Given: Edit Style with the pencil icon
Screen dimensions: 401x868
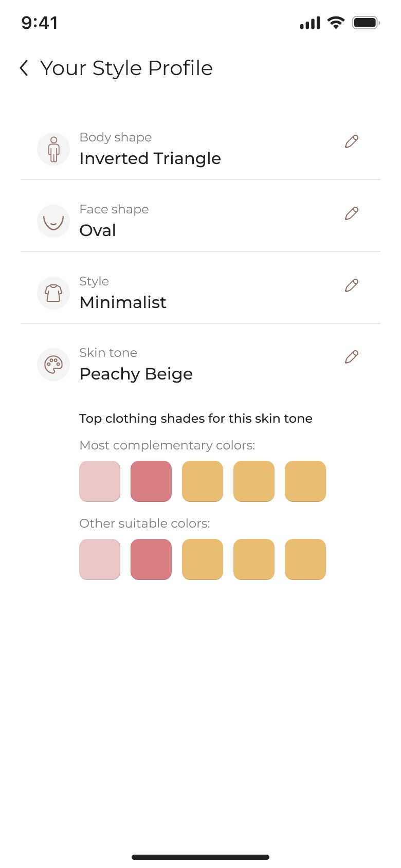Looking at the screenshot, I should pos(352,285).
